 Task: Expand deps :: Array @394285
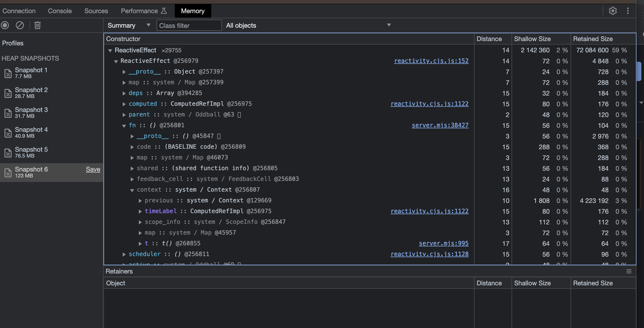pyautogui.click(x=124, y=93)
